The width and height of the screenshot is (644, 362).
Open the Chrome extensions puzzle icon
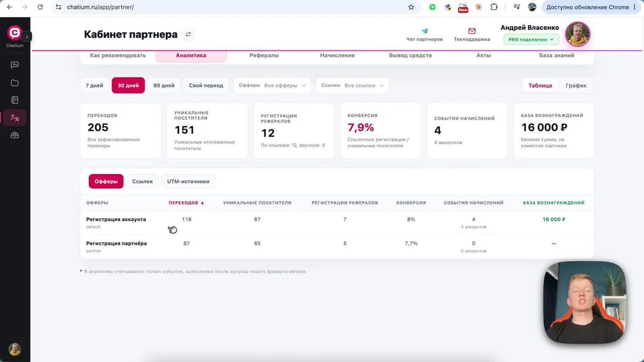click(494, 7)
